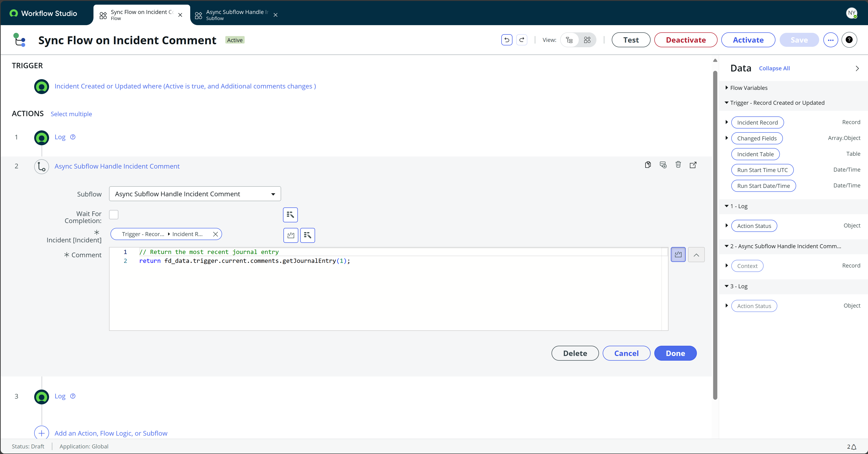Expand the Incident Record data pill

click(727, 122)
